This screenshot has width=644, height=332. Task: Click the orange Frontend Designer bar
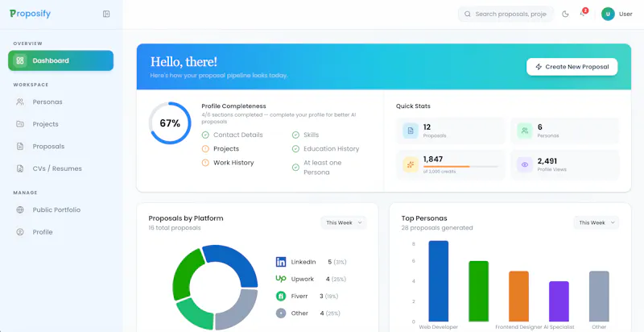pyautogui.click(x=518, y=297)
